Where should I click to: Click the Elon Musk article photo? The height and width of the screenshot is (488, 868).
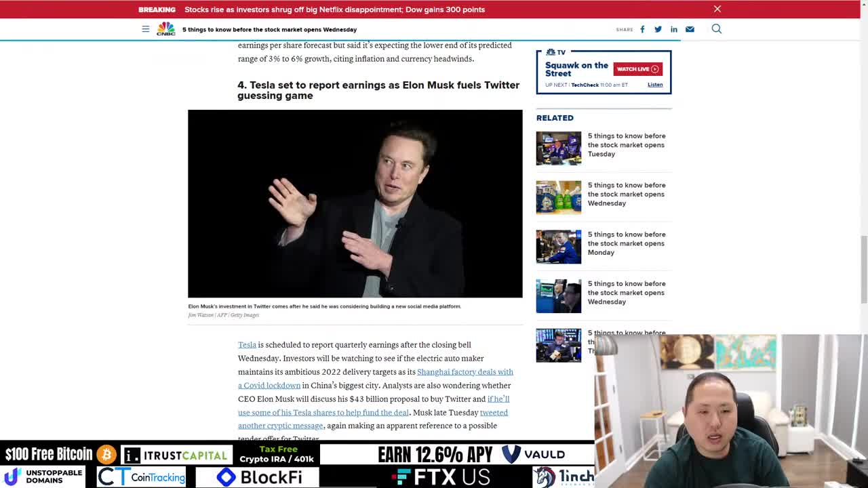point(355,203)
